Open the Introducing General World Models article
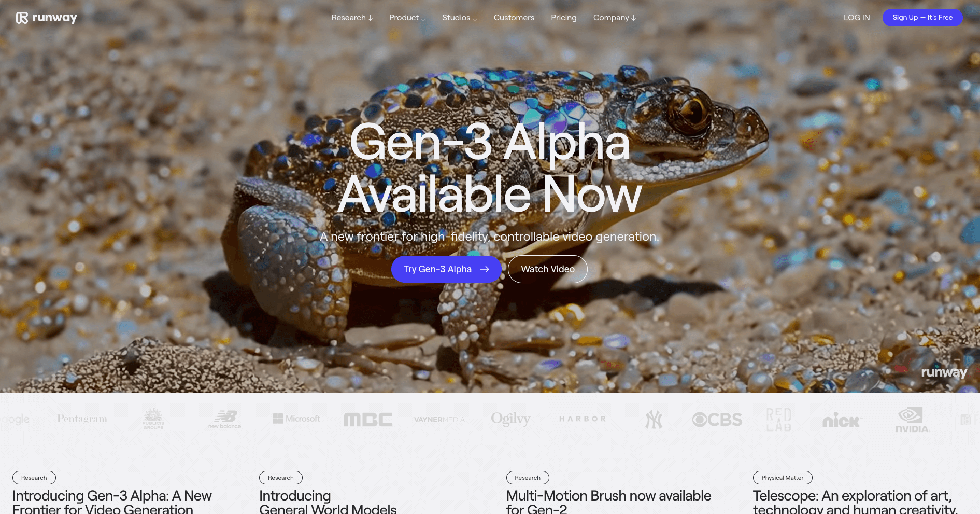 coord(328,502)
